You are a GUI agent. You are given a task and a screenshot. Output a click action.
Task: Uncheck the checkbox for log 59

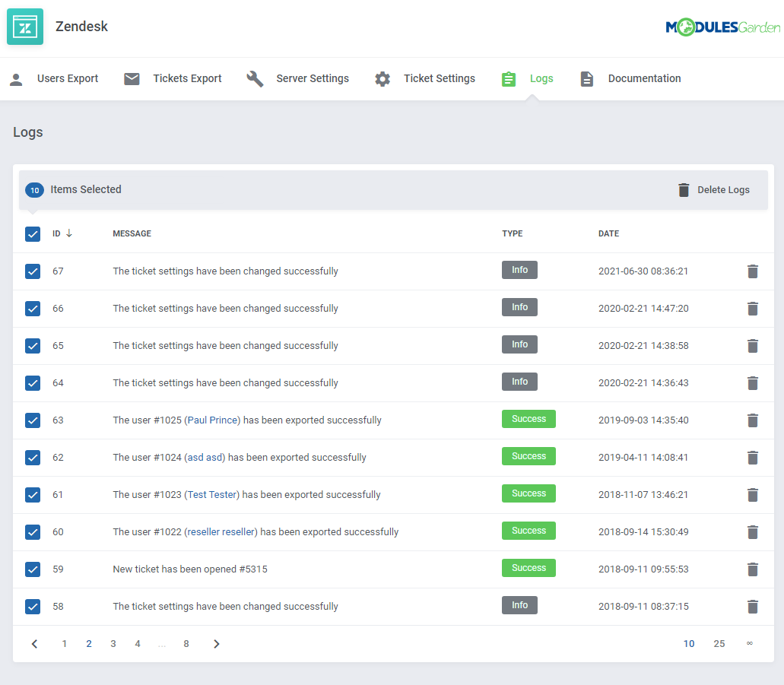click(x=33, y=569)
